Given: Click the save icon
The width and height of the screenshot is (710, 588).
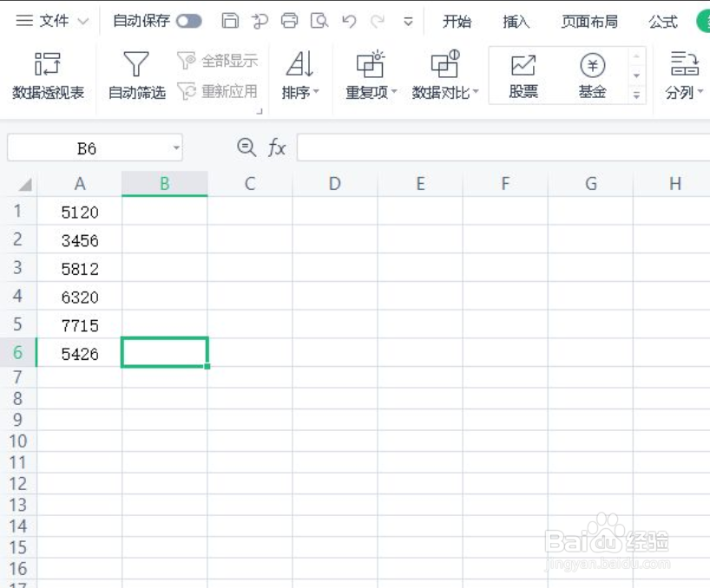Looking at the screenshot, I should 230,21.
